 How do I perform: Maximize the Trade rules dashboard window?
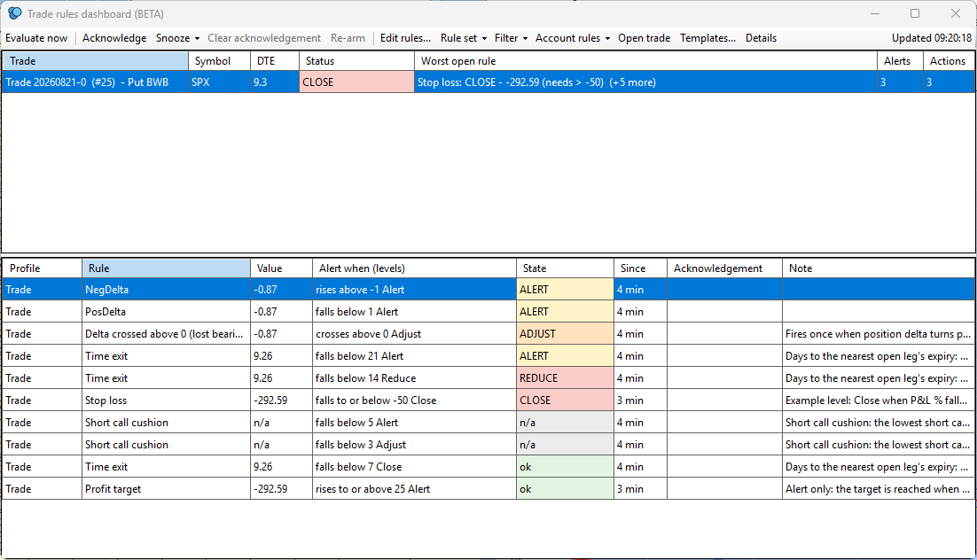pos(915,13)
